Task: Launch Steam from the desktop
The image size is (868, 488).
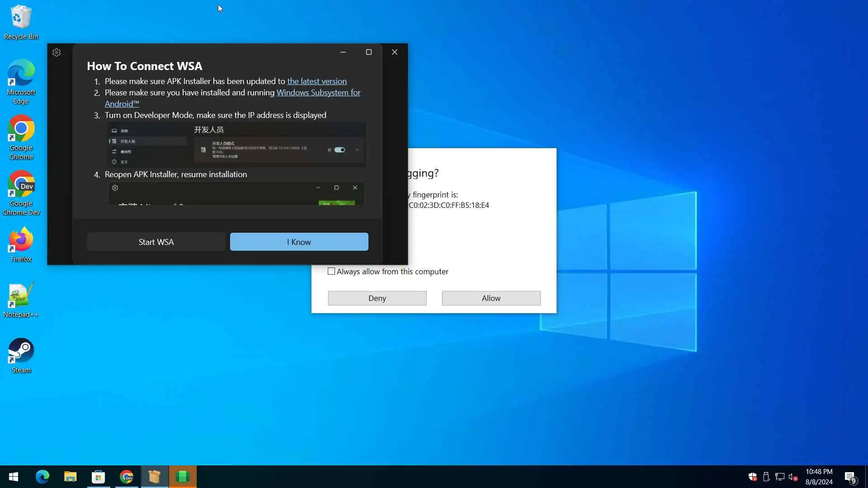Action: (21, 355)
